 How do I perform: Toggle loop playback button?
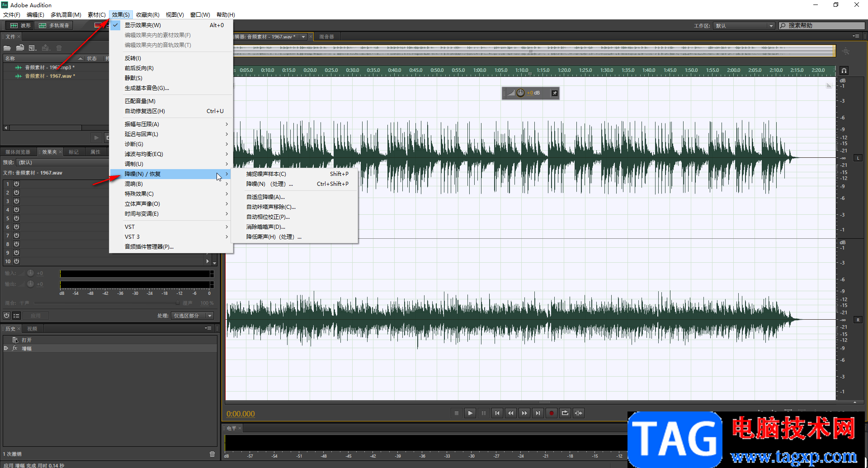click(565, 413)
